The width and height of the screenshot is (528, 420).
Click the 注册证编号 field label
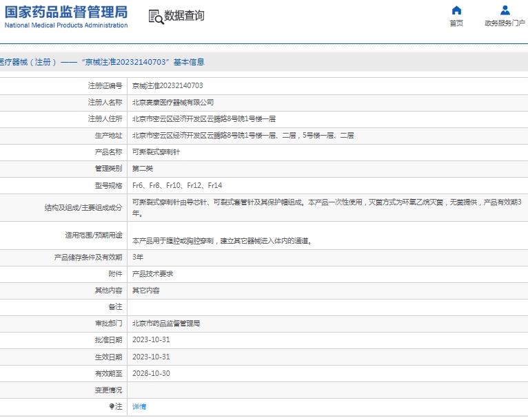click(105, 86)
